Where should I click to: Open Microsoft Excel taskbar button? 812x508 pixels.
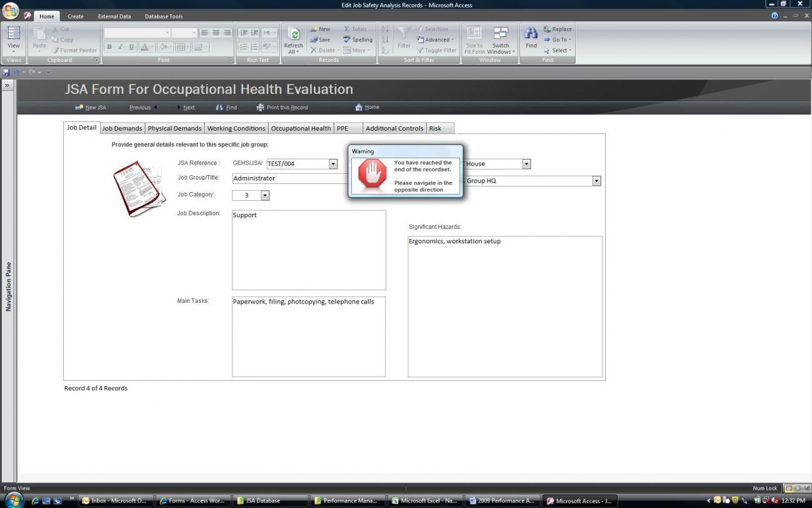tap(425, 500)
